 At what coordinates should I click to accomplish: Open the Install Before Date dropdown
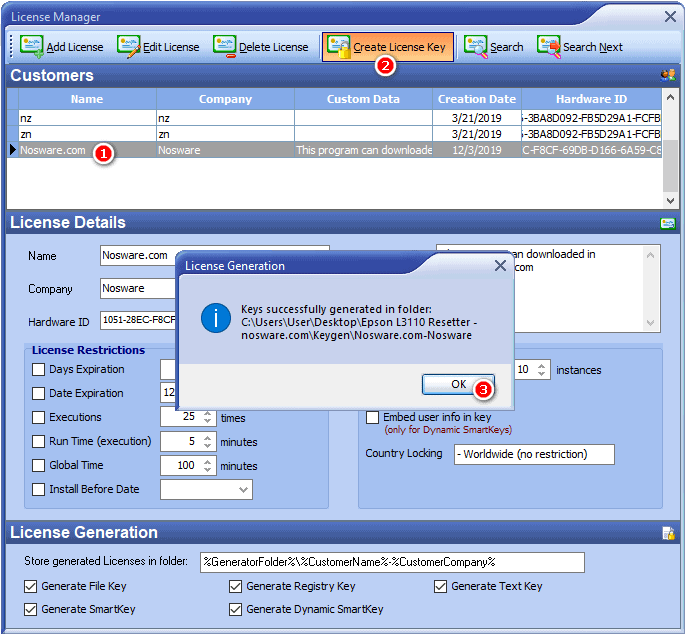[244, 490]
